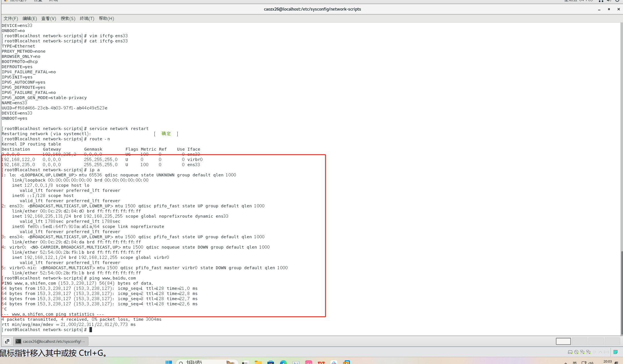Click the window list switcher icon
The image size is (623, 364).
(x=7, y=341)
